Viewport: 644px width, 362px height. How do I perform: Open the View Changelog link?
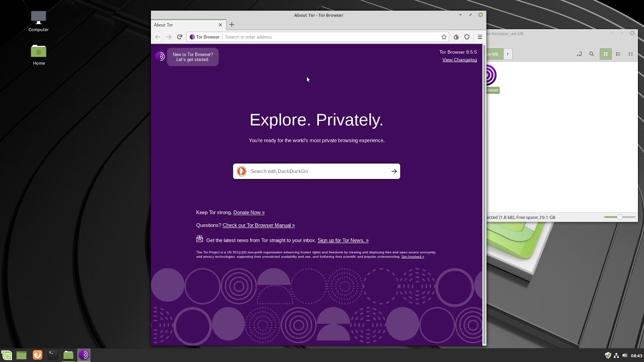(459, 60)
